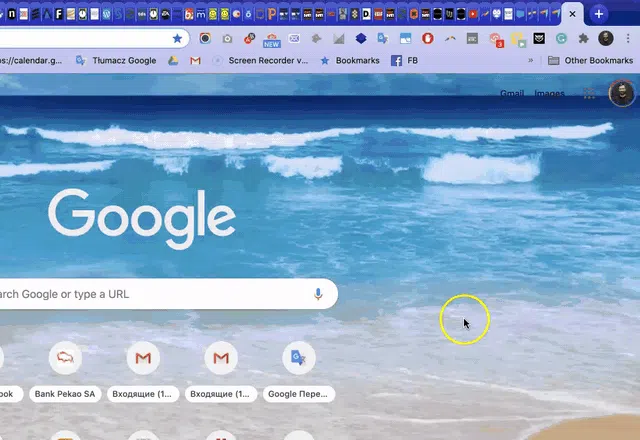Open the red stop-hand AdBlock extension
Image resolution: width=640 pixels, height=440 pixels.
click(428, 39)
